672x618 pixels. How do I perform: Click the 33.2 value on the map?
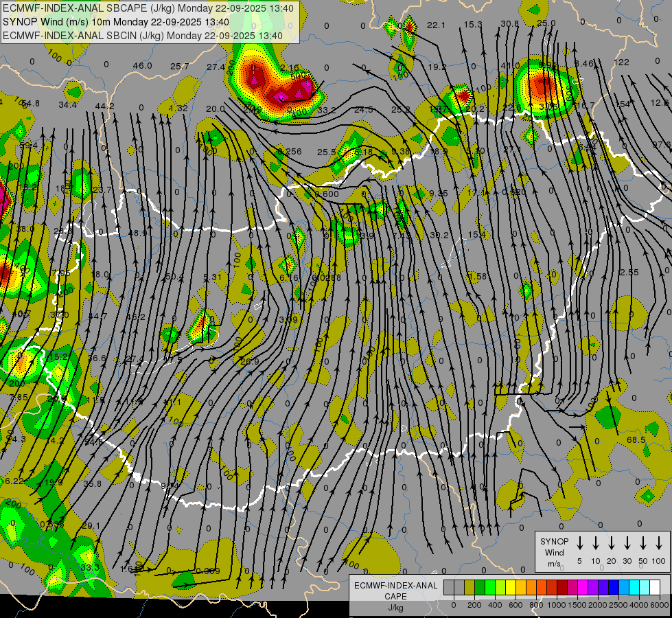click(327, 111)
